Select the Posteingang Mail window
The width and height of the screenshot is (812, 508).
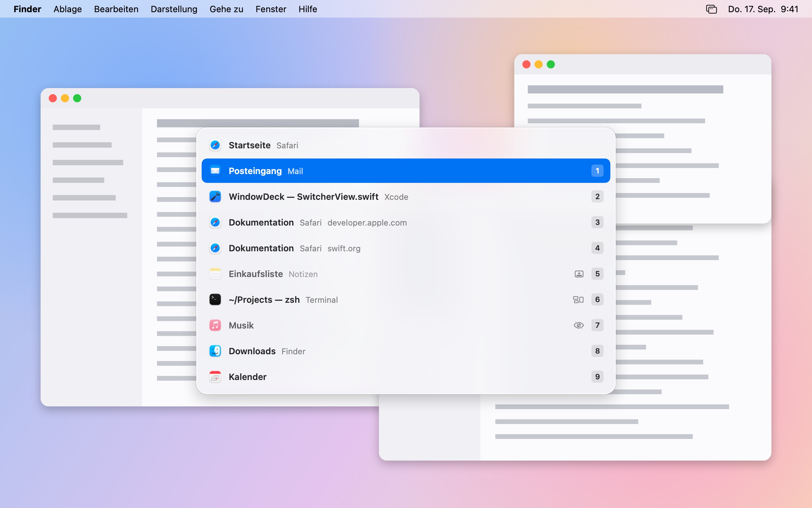(406, 171)
